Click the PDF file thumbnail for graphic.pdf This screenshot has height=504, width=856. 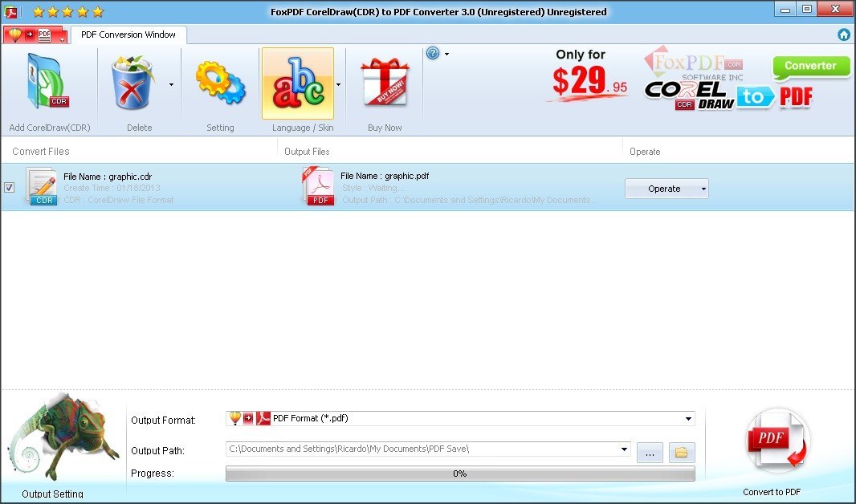(x=318, y=185)
